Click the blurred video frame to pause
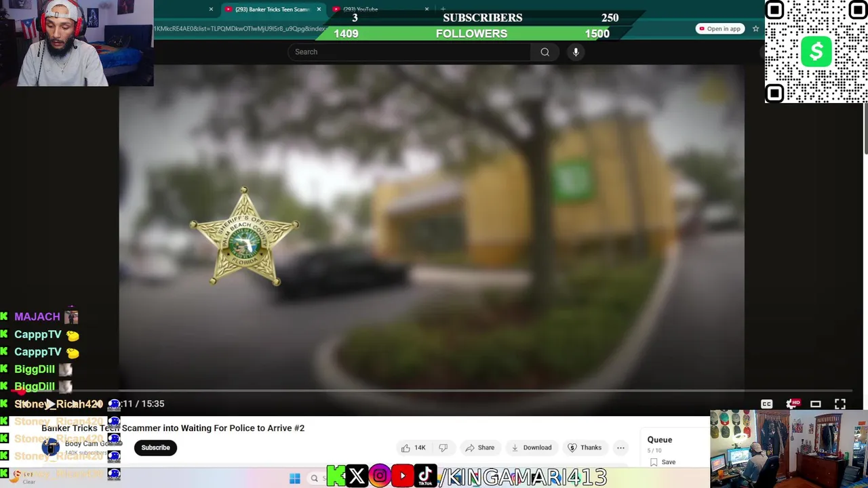868x488 pixels. tap(431, 227)
